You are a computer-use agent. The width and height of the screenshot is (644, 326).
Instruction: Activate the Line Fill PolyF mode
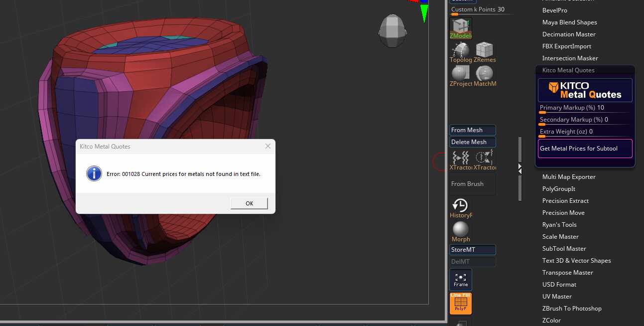[460, 303]
